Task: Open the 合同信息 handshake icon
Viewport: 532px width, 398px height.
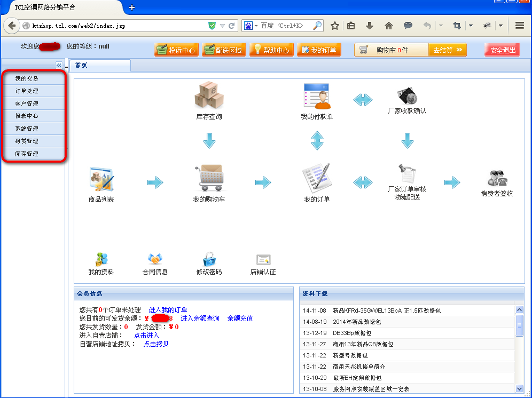Action: click(x=155, y=259)
